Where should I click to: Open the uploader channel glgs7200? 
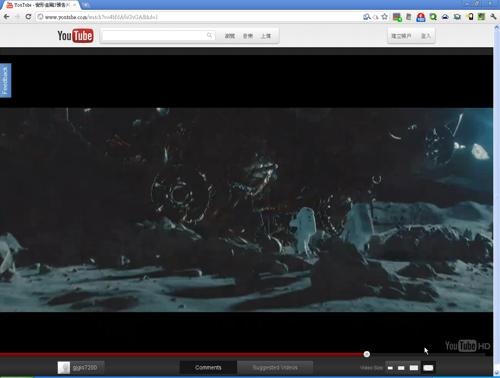click(x=85, y=367)
